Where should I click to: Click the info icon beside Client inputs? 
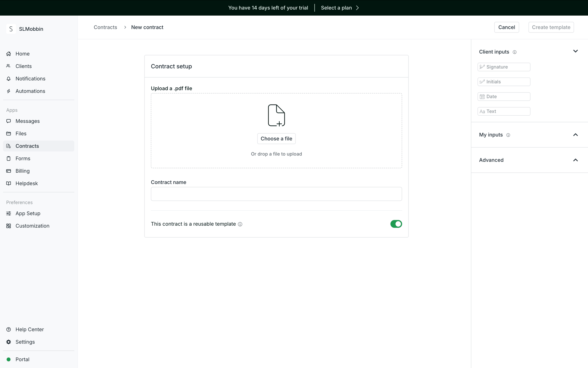tap(514, 52)
